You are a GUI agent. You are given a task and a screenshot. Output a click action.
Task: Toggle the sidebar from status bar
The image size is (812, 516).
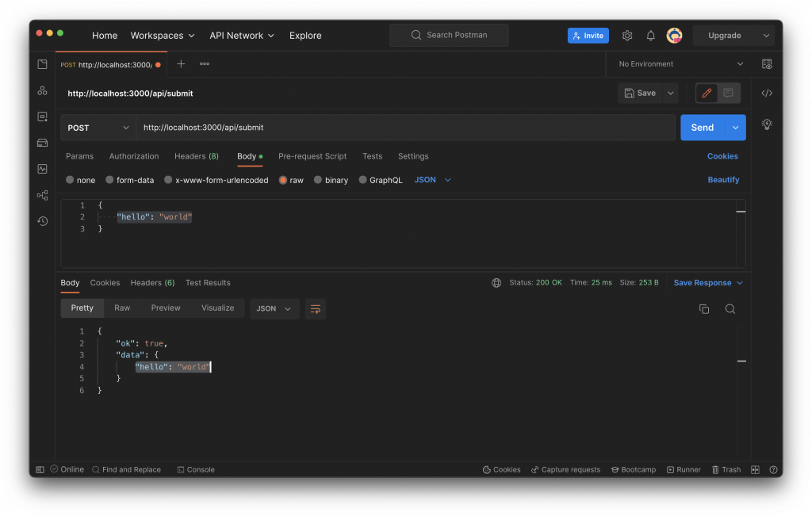[40, 470]
